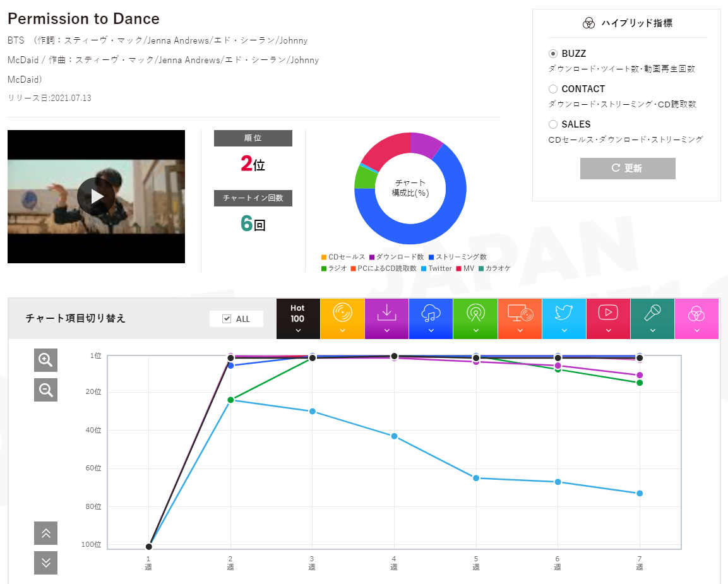The width and height of the screenshot is (728, 584).
Task: Toggle the pink hybrid circles icon
Action: (696, 319)
